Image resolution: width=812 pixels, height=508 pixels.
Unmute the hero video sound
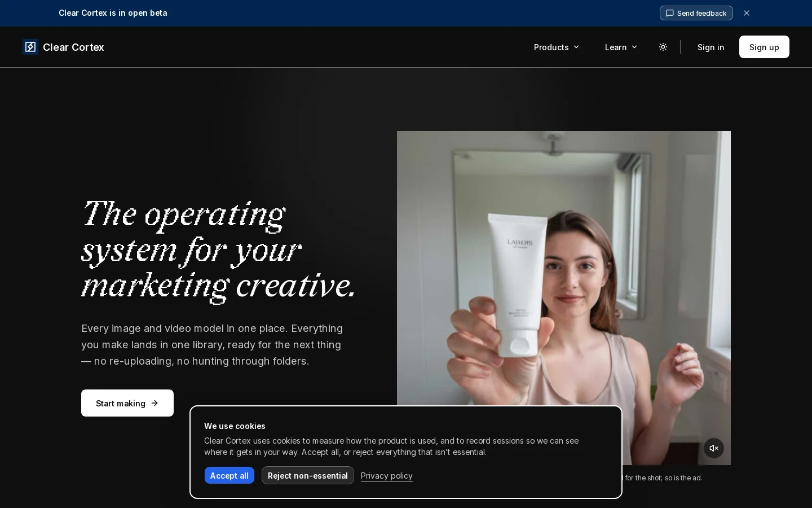pos(714,448)
